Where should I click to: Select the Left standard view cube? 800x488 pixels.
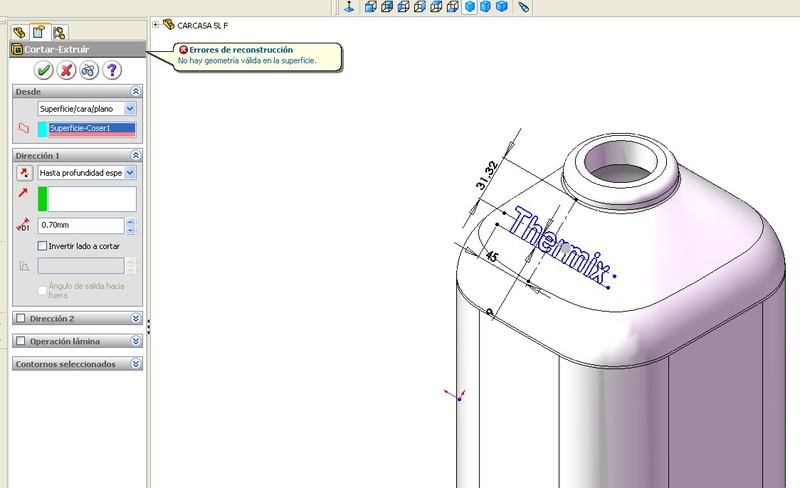pyautogui.click(x=404, y=7)
